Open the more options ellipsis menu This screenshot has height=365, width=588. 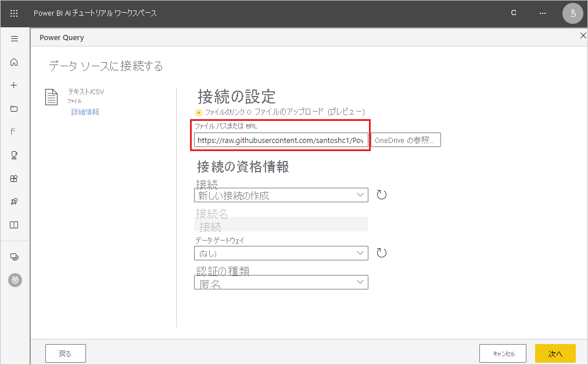(x=543, y=13)
